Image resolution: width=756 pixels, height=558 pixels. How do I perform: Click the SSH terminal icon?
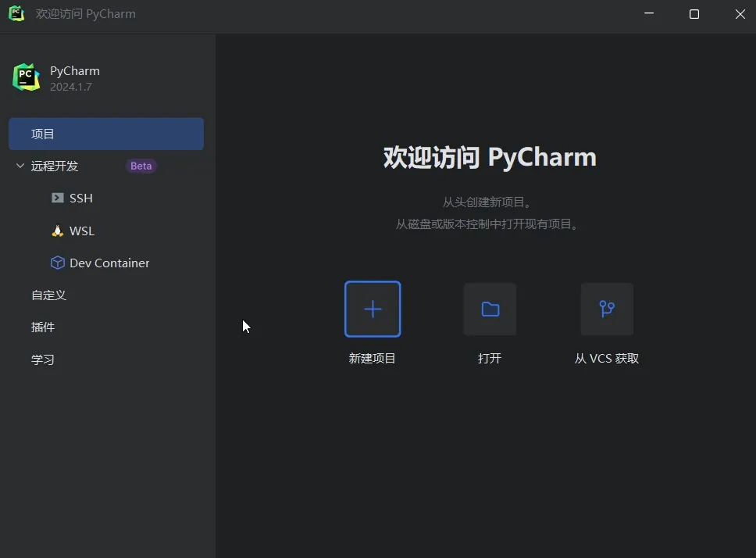click(57, 199)
